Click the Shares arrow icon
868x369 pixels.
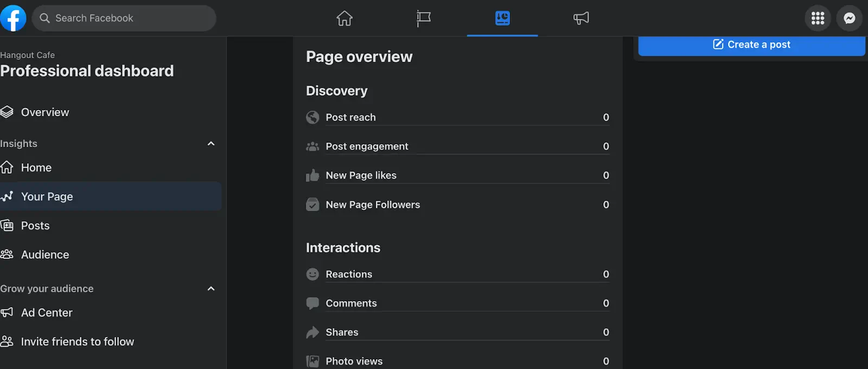pyautogui.click(x=312, y=332)
